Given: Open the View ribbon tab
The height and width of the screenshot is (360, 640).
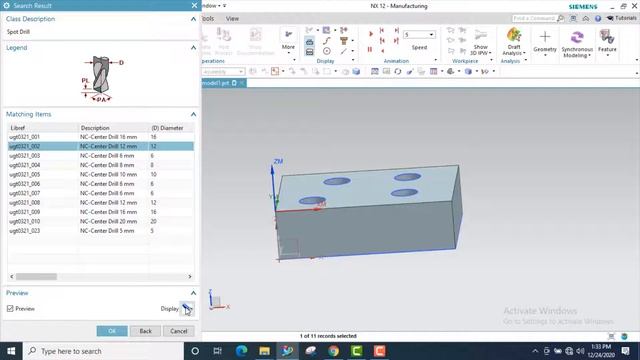Looking at the screenshot, I should pyautogui.click(x=232, y=18).
